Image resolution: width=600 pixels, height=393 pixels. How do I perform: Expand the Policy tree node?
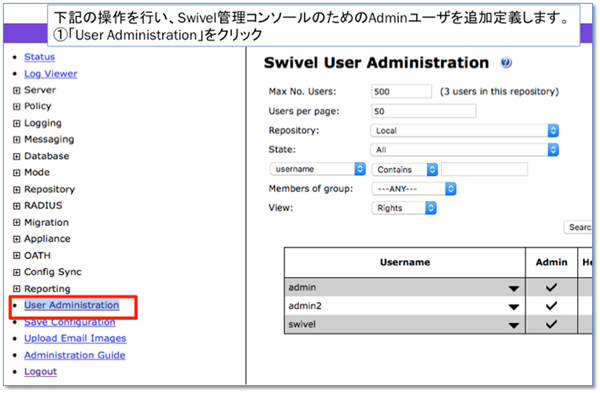(x=16, y=106)
